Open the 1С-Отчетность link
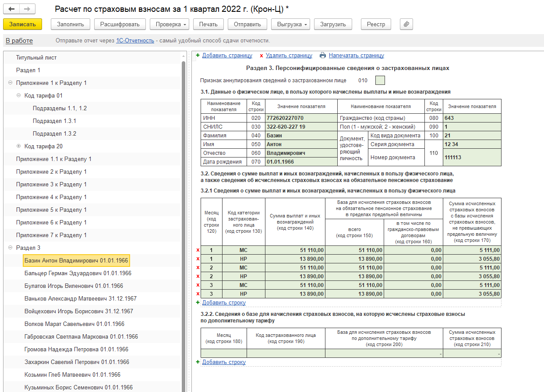This screenshot has height=392, width=544. tap(135, 41)
